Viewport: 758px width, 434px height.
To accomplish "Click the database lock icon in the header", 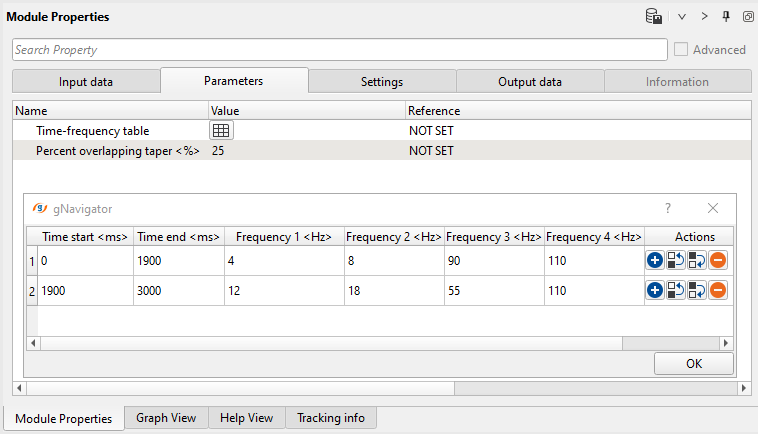I will [654, 16].
